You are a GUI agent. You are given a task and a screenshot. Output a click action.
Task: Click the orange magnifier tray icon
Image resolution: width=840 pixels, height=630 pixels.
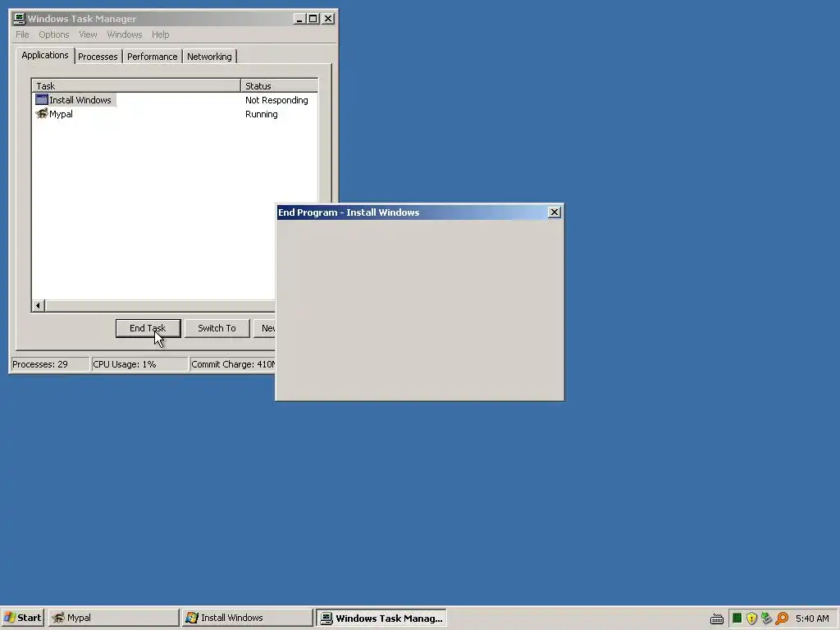pyautogui.click(x=782, y=619)
